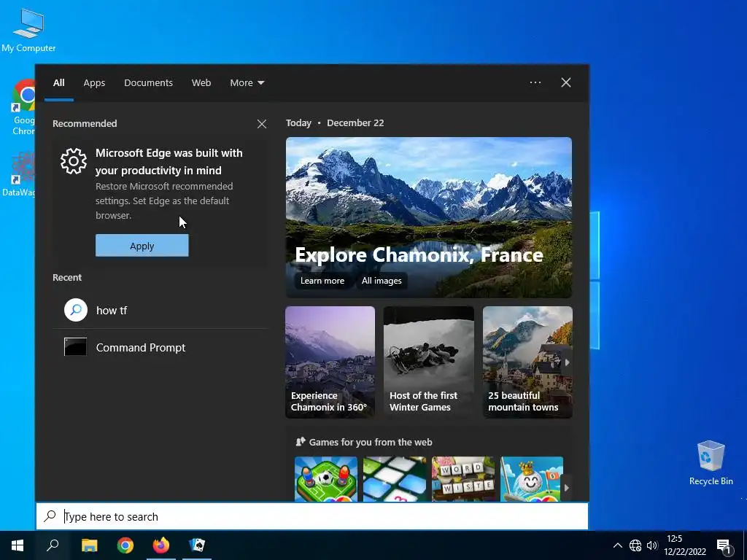Open the Recycle Bin on desktop
This screenshot has height=560, width=747.
(711, 463)
